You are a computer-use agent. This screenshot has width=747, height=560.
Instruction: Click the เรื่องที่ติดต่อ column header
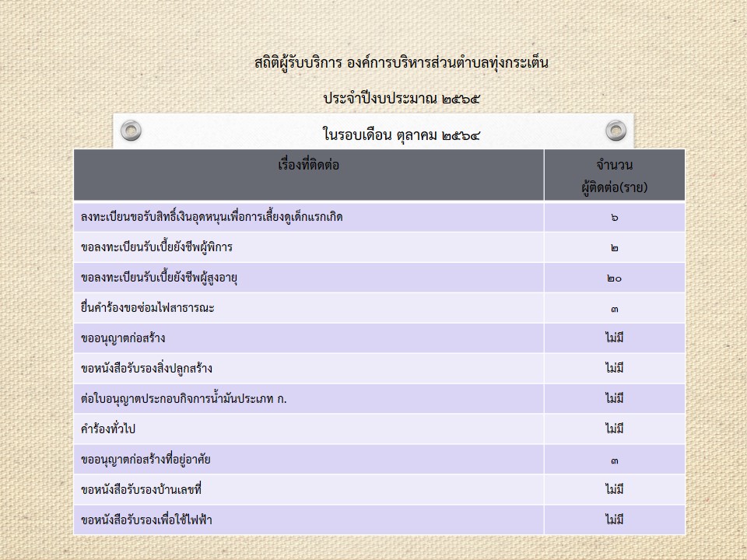click(x=308, y=165)
